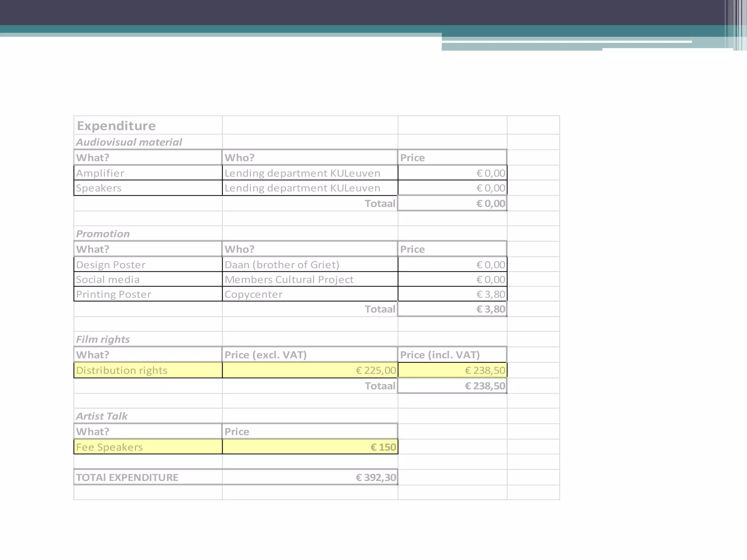Select the Audiovisual material heading
Viewport: 747px width, 560px height.
coord(129,142)
